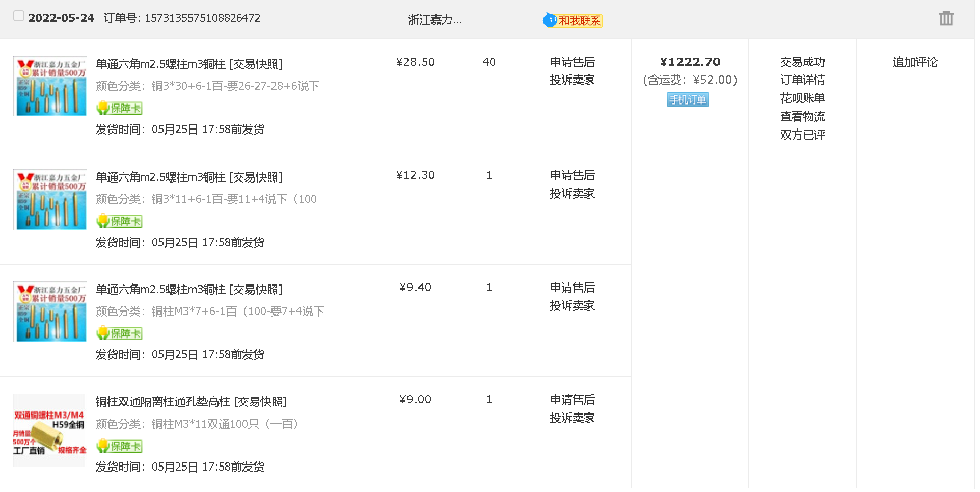View 查看物流 logistics tracking
980x492 pixels.
coord(802,117)
